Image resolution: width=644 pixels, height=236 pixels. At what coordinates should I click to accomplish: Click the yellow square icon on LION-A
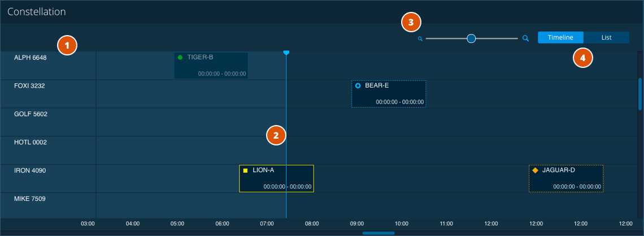(x=245, y=170)
